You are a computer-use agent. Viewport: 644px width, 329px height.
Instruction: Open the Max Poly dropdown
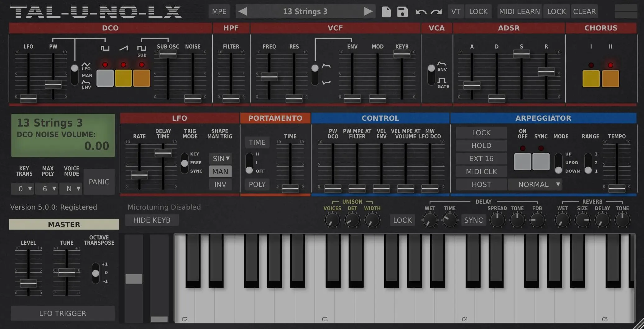[46, 189]
